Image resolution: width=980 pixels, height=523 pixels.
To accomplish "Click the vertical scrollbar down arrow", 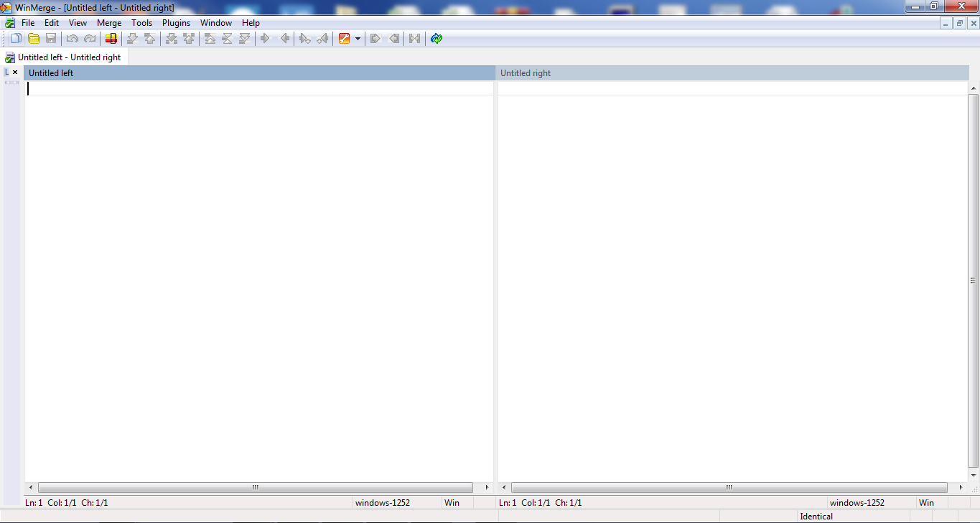I will (x=974, y=476).
